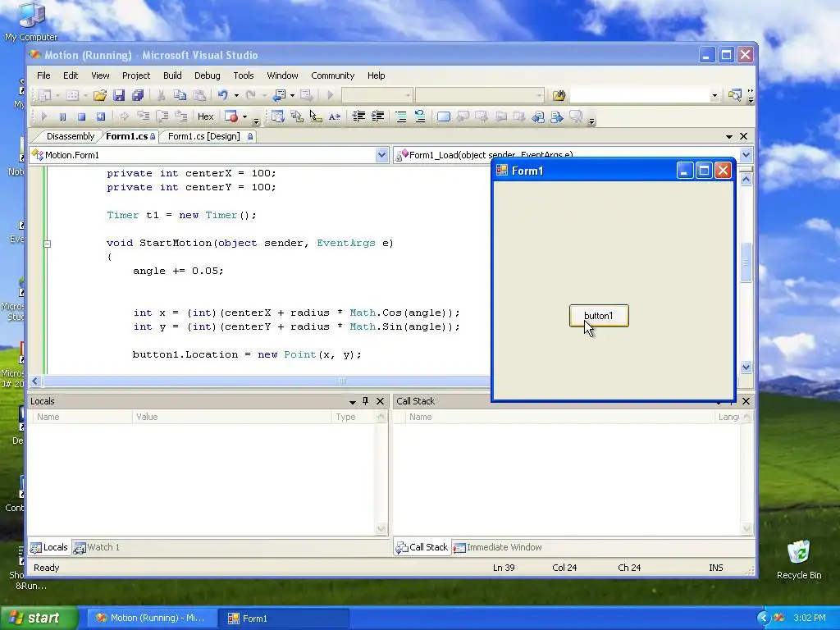Click the object member list icon
The height and width of the screenshot is (630, 840).
277,116
